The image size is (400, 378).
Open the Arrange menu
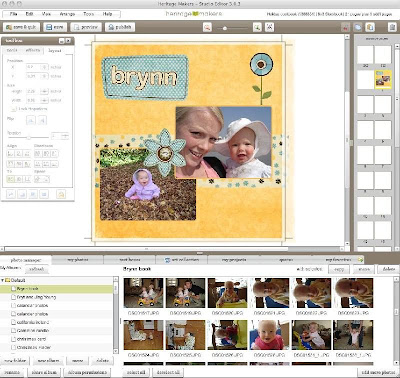pos(67,14)
